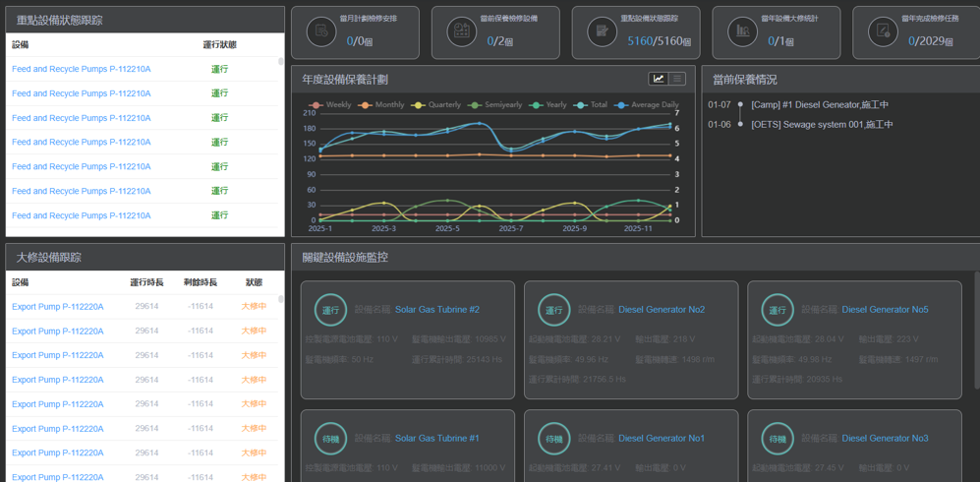The width and height of the screenshot is (980, 482).
Task: Click 運行累計時間 20935 Hs reading
Action: [x=797, y=380]
